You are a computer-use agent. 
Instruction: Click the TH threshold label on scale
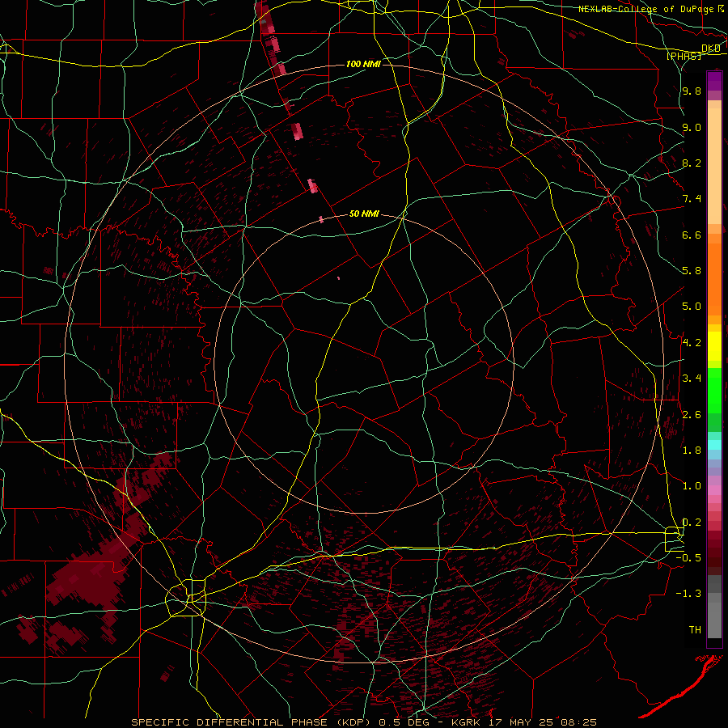(x=695, y=629)
